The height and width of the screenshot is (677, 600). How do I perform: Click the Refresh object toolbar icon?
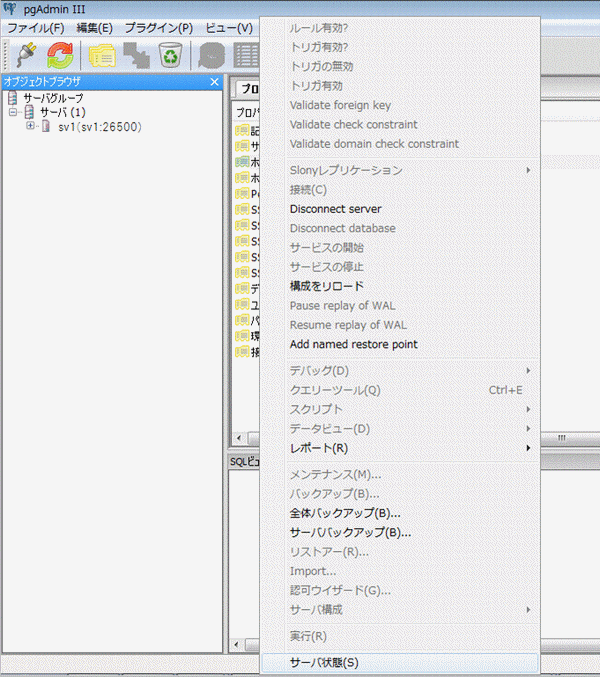tap(60, 56)
